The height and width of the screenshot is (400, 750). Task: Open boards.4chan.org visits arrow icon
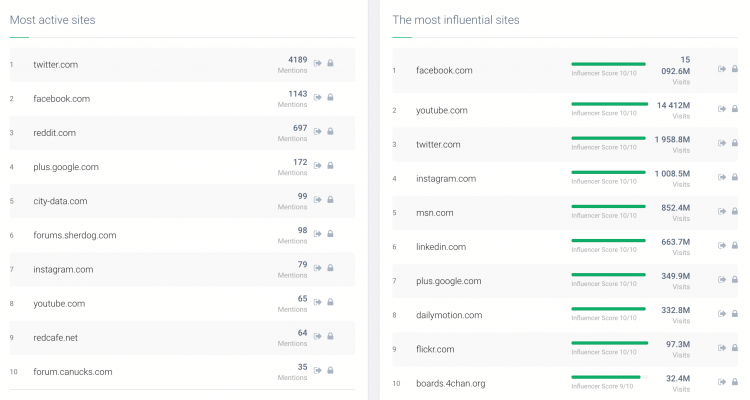pos(722,382)
